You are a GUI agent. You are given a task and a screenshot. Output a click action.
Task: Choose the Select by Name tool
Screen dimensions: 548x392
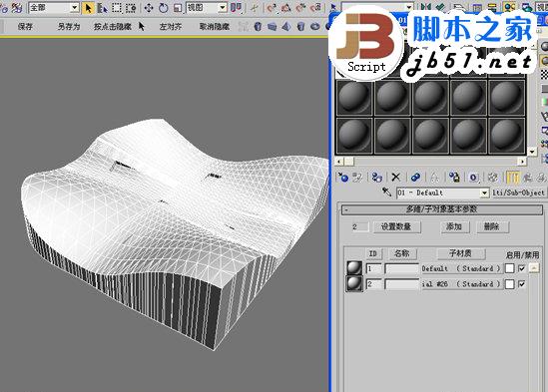[102, 8]
